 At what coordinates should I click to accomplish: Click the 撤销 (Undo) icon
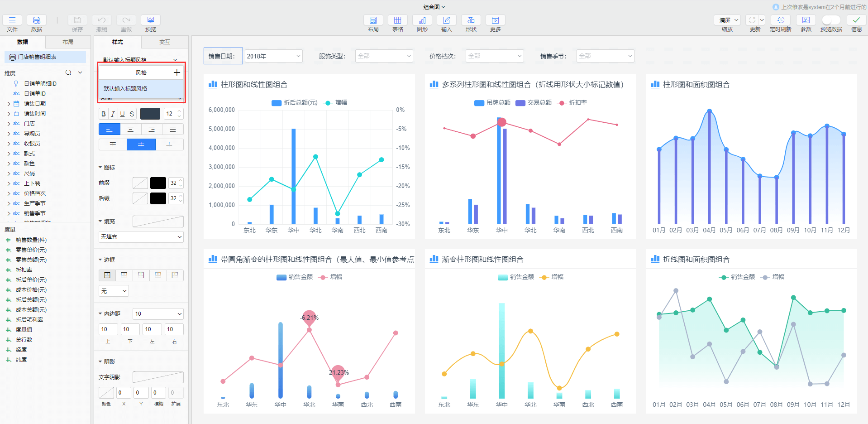point(101,20)
